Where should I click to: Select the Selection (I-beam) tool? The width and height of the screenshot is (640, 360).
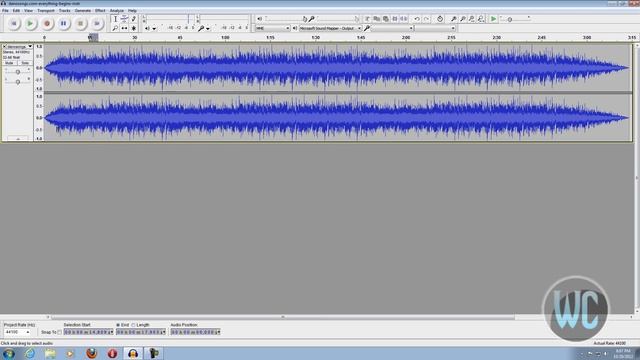[x=115, y=19]
